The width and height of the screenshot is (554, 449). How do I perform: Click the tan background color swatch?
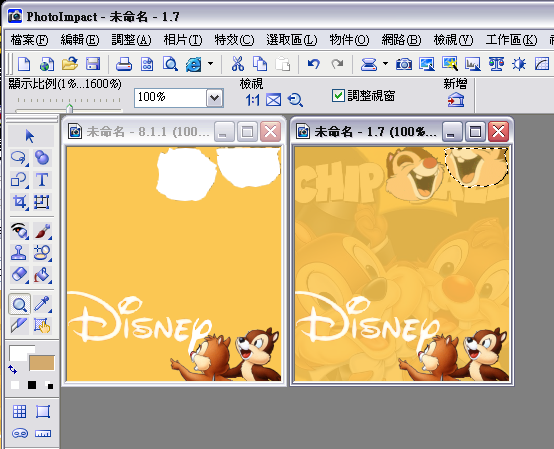click(42, 363)
